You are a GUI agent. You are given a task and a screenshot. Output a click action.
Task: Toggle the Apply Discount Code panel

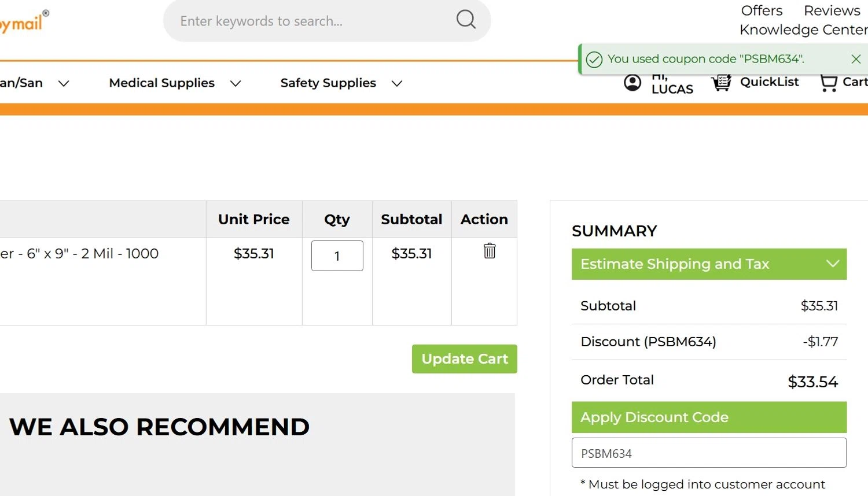[709, 417]
